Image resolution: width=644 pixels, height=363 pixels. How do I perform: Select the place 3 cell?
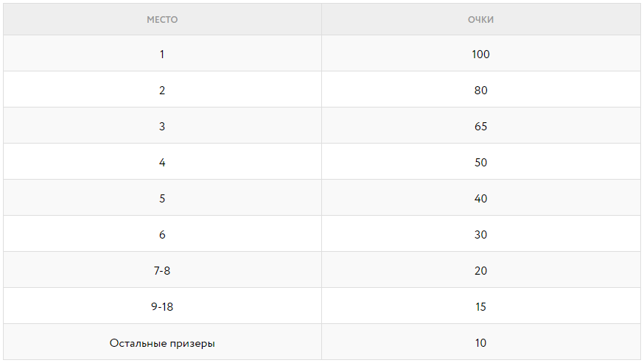point(162,127)
